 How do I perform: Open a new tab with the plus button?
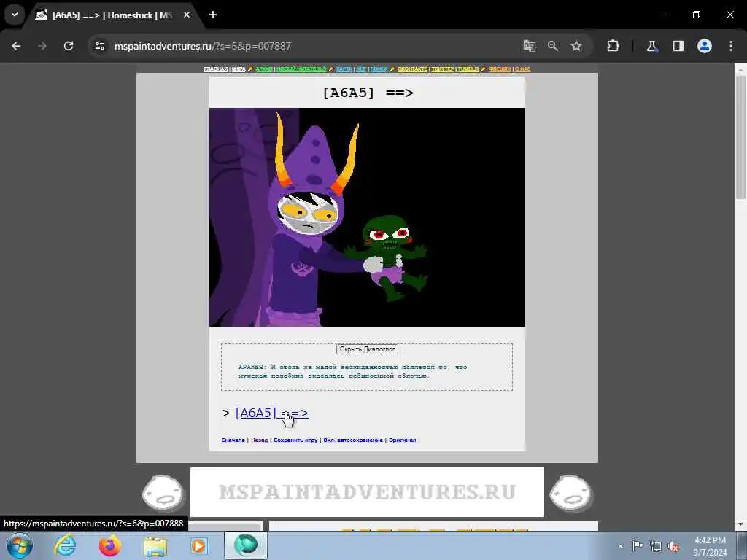tap(213, 15)
